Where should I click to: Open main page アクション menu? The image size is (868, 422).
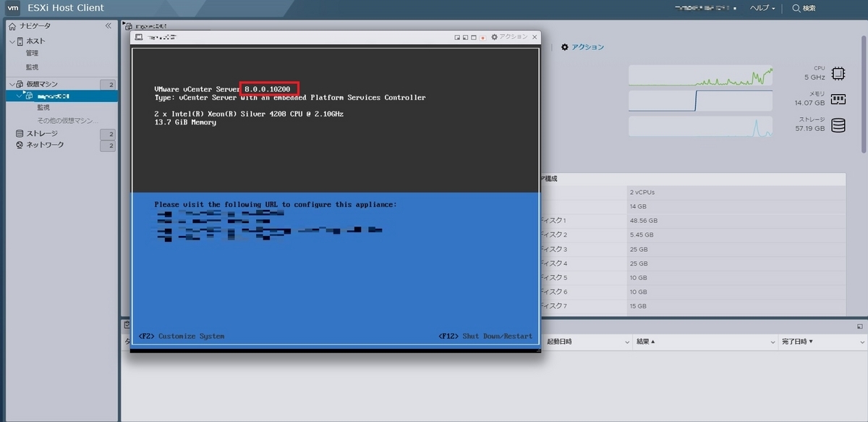(582, 47)
